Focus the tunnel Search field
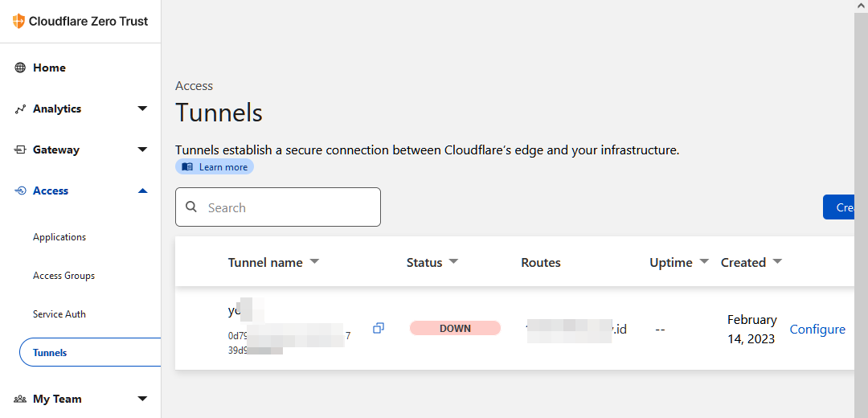This screenshot has width=868, height=418. click(289, 207)
